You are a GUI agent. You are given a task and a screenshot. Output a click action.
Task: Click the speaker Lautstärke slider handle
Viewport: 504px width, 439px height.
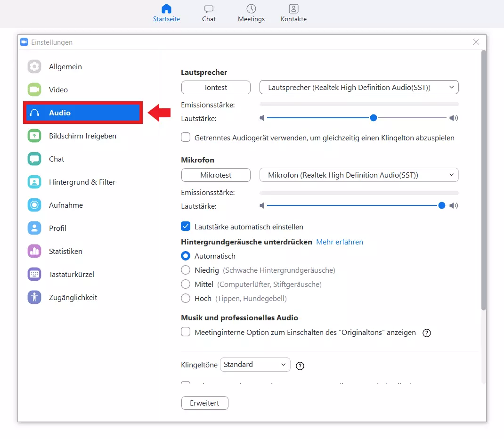[374, 118]
